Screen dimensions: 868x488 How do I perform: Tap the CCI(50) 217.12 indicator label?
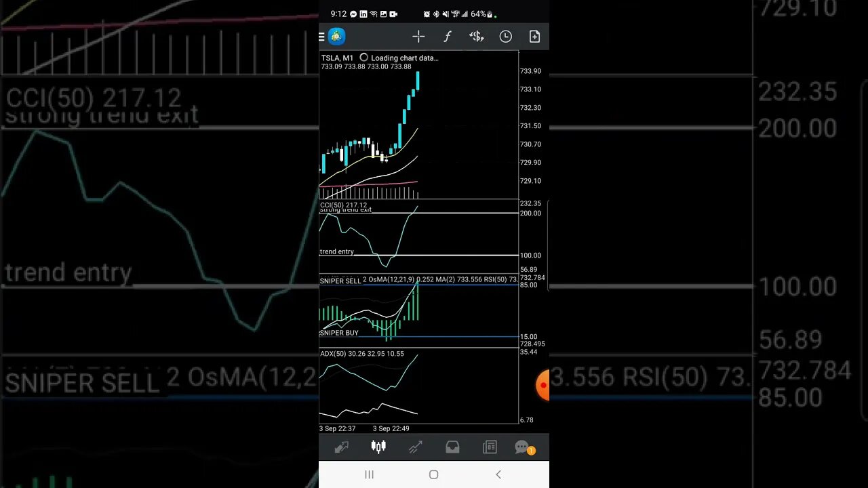343,205
